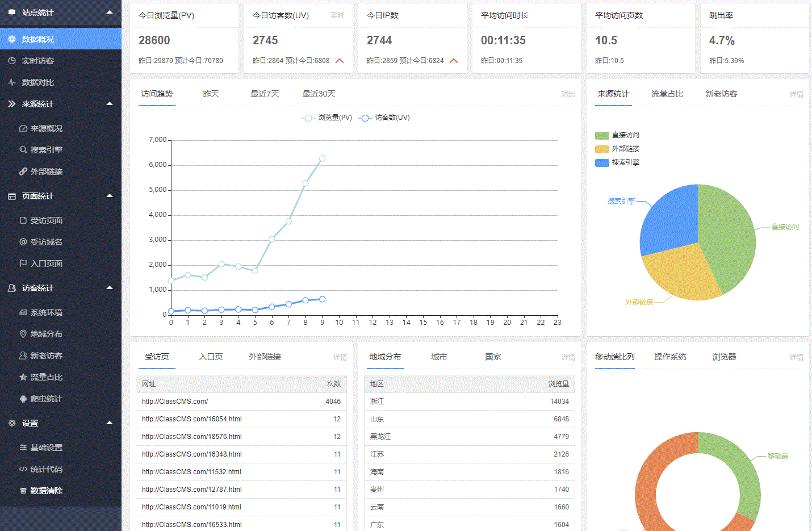Screen dimensions: 812x531
Task: Switch to the 最近7天 trend tab
Action: [265, 94]
